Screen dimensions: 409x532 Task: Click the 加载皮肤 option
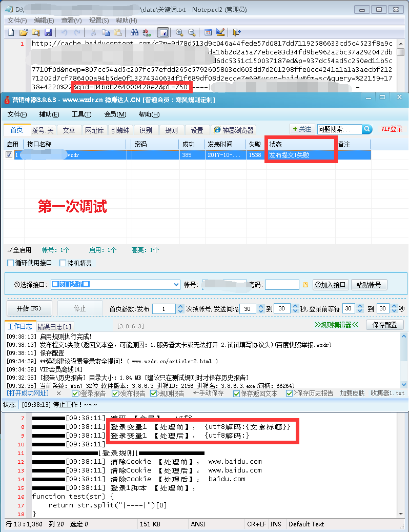pos(352,393)
